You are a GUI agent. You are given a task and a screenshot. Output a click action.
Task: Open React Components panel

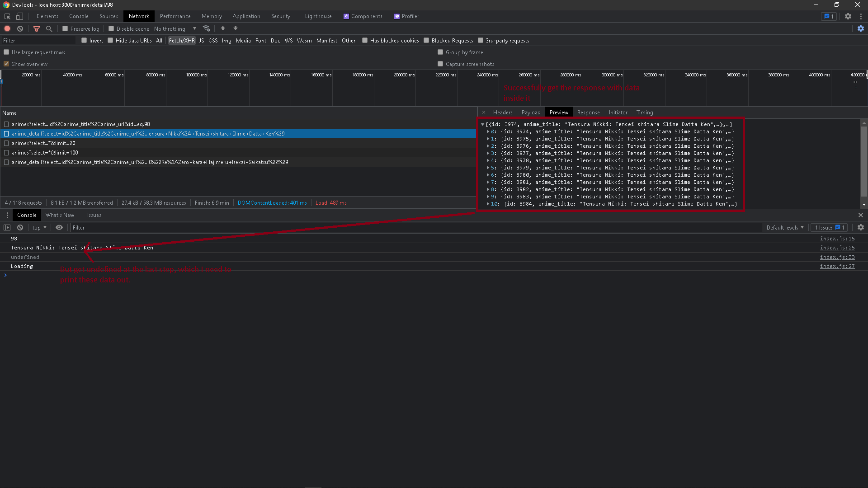point(363,16)
